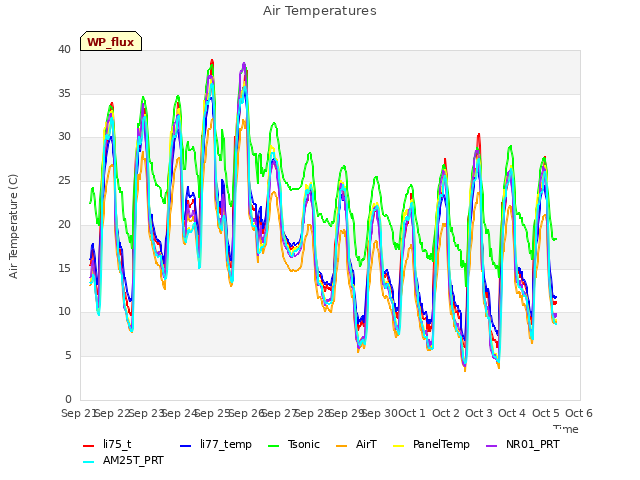Image resolution: width=640 pixels, height=480 pixels.
Task: Click the Sep 28 x-axis tick label
Action: (x=313, y=413)
